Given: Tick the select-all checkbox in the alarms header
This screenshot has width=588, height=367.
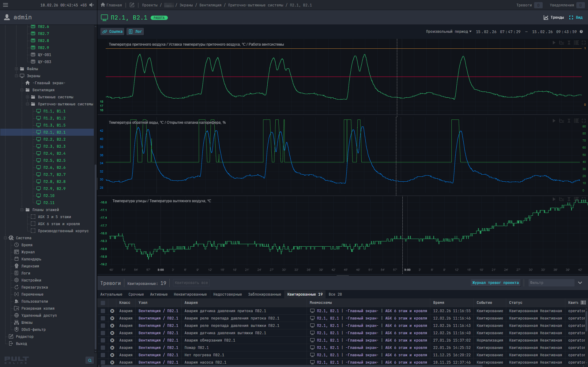Looking at the screenshot, I should point(103,303).
